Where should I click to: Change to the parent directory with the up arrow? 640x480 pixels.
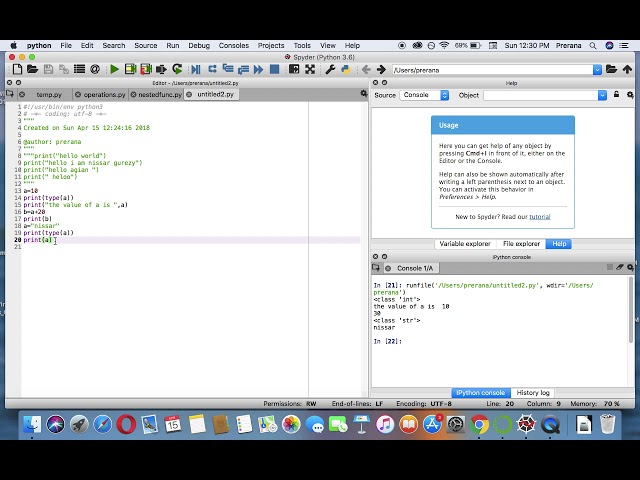pyautogui.click(x=627, y=69)
